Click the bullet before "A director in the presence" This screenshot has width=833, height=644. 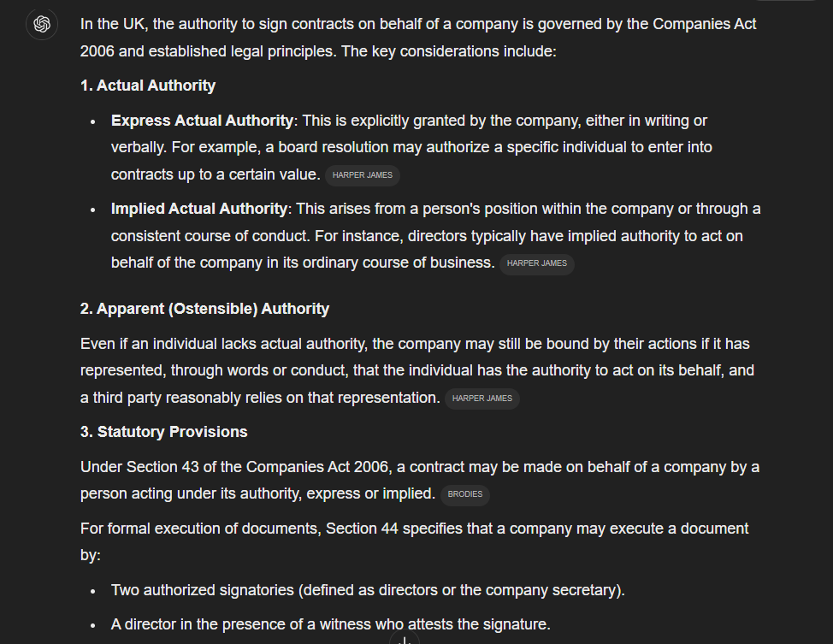point(92,624)
